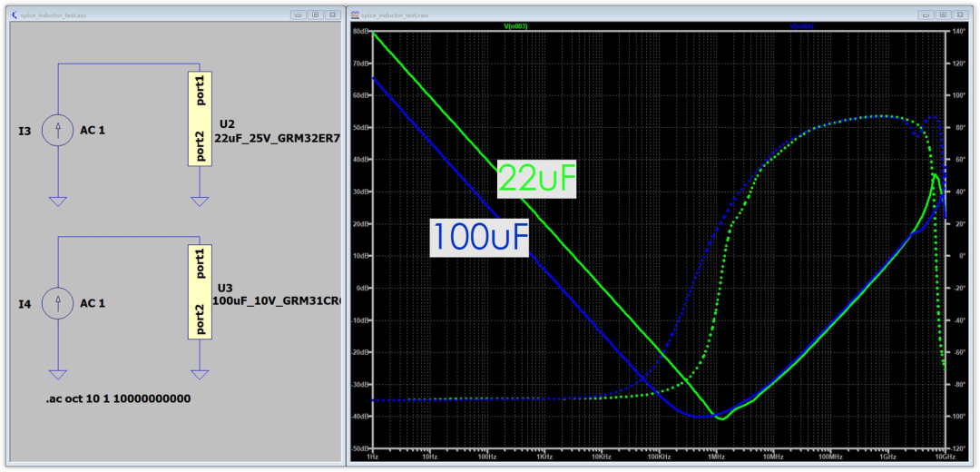
Task: Click the AC 1 value beside I3
Action: (93, 131)
